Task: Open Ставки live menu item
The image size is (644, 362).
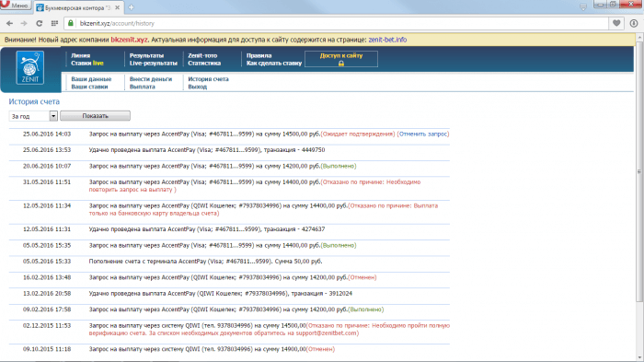Action: click(87, 64)
